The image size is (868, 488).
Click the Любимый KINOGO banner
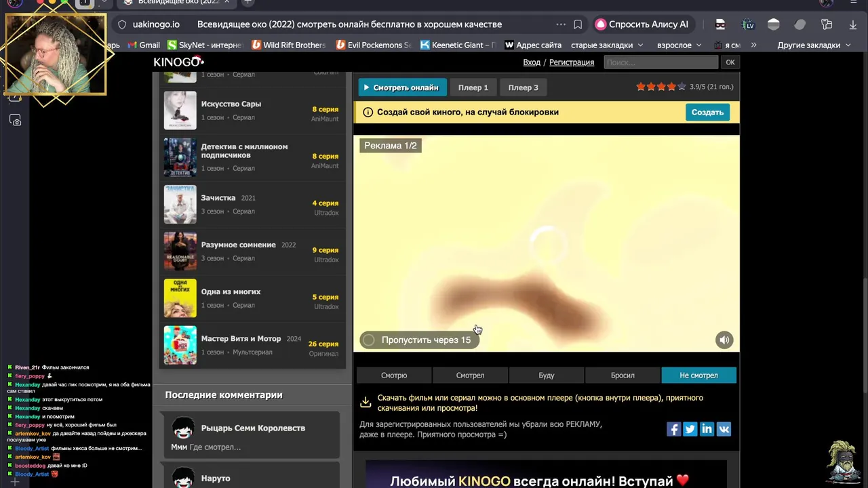[546, 475]
